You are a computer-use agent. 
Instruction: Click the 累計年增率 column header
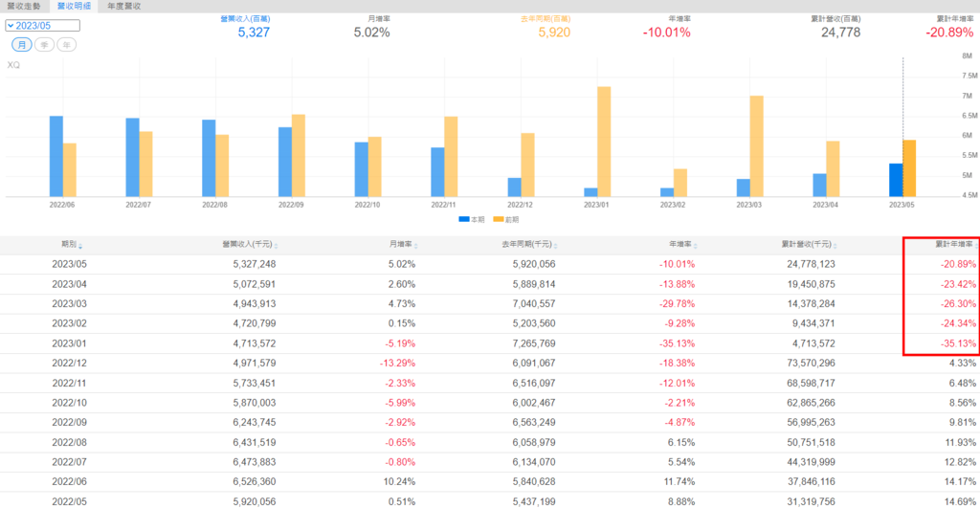pyautogui.click(x=954, y=244)
